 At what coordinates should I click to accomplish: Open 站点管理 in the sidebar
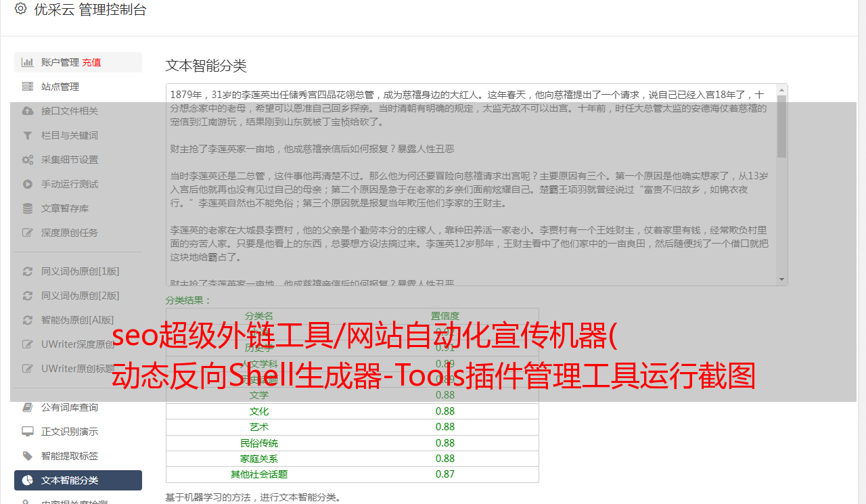pyautogui.click(x=78, y=87)
